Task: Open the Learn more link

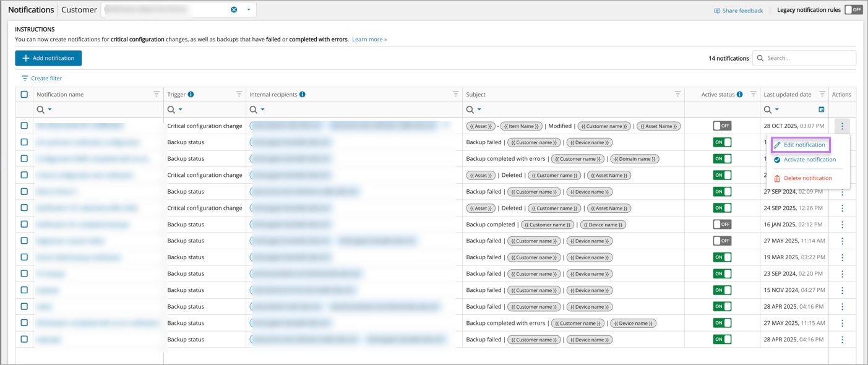Action: point(369,40)
